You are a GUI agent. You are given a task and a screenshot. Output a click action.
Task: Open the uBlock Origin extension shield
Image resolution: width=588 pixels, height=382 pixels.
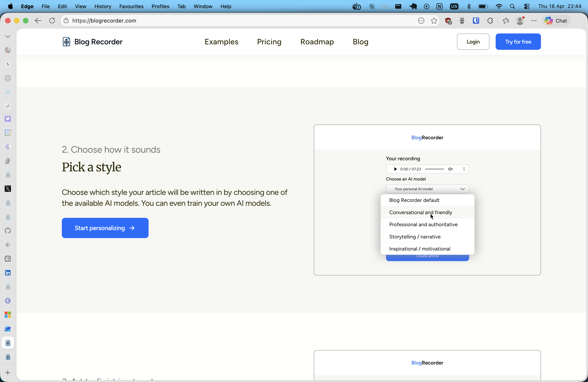click(x=448, y=21)
